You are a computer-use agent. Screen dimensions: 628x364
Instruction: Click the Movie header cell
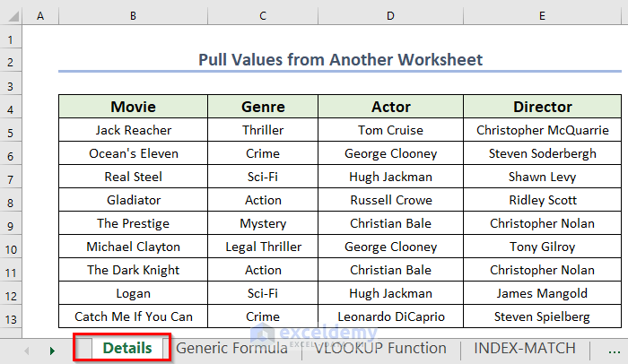(133, 108)
